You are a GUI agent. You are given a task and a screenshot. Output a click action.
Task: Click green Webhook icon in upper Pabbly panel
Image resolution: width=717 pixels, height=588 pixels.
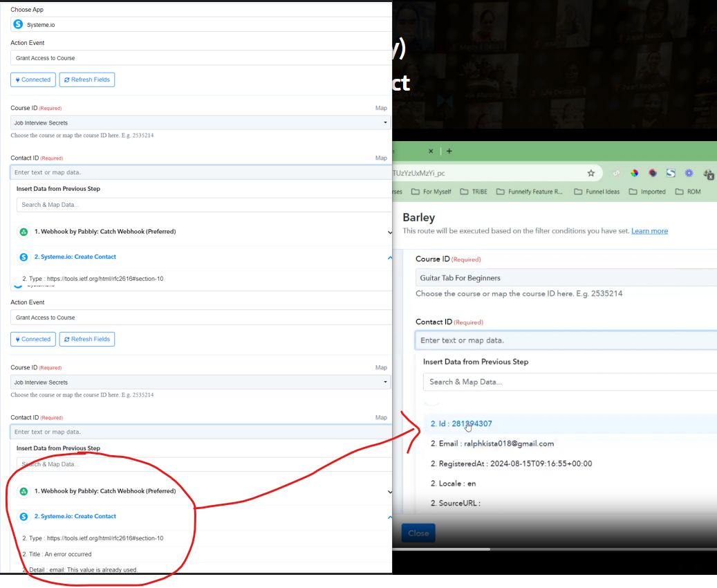[x=24, y=232]
